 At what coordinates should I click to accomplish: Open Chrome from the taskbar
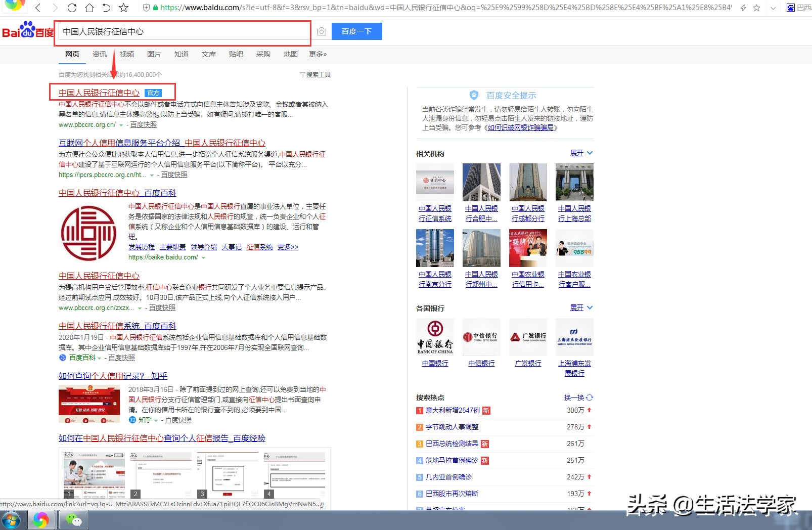(41, 519)
